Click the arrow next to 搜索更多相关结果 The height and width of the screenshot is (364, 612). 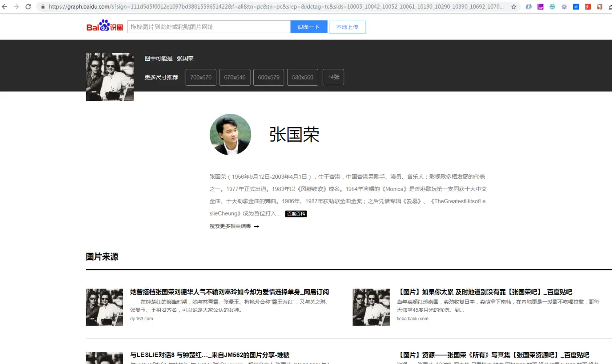257,226
